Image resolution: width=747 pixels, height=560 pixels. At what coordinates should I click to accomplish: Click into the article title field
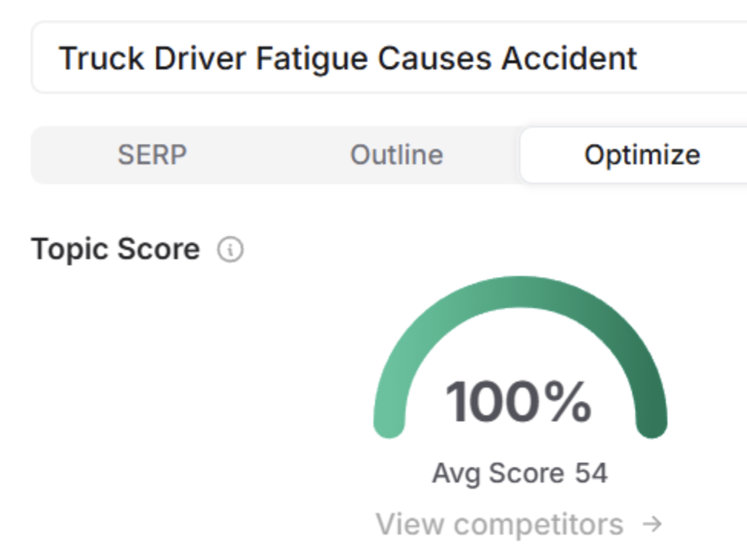(383, 58)
